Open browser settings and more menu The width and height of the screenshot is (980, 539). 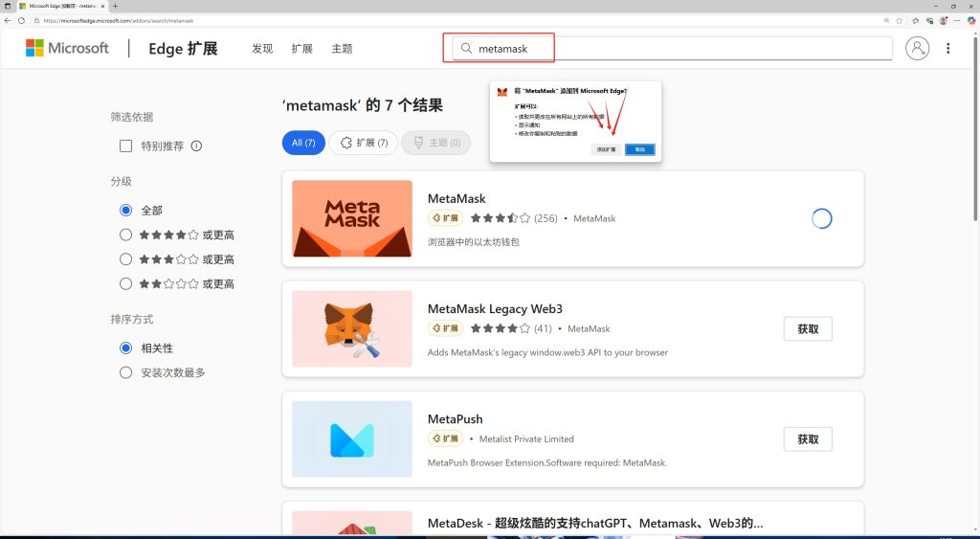(957, 21)
